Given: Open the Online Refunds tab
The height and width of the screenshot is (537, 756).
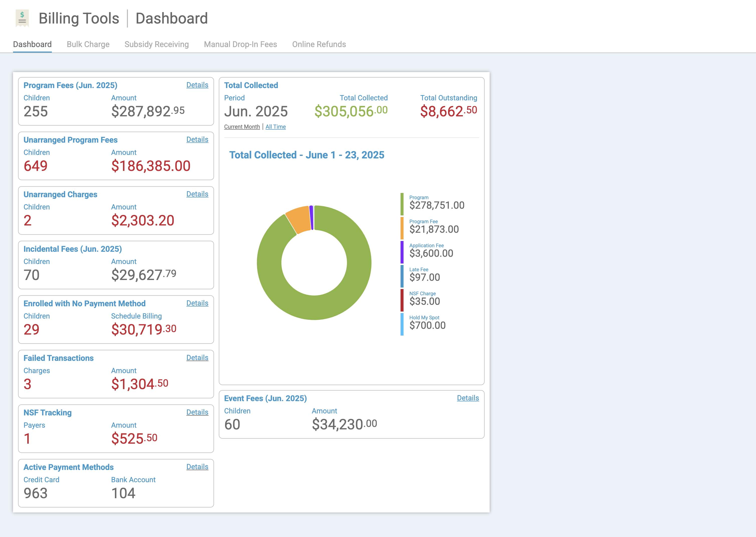Looking at the screenshot, I should (319, 44).
